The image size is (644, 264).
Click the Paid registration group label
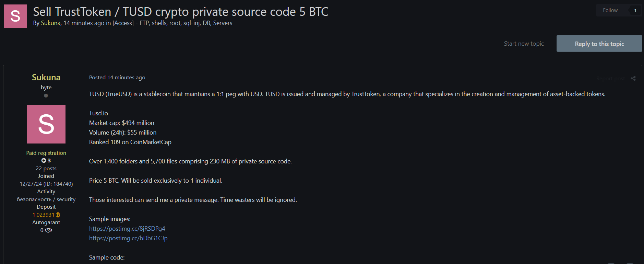[46, 153]
